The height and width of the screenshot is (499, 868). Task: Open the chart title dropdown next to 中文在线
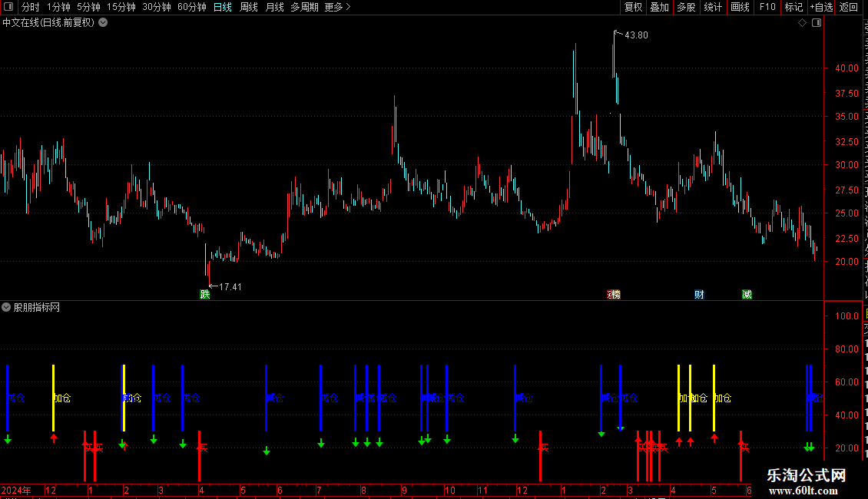pyautogui.click(x=103, y=23)
